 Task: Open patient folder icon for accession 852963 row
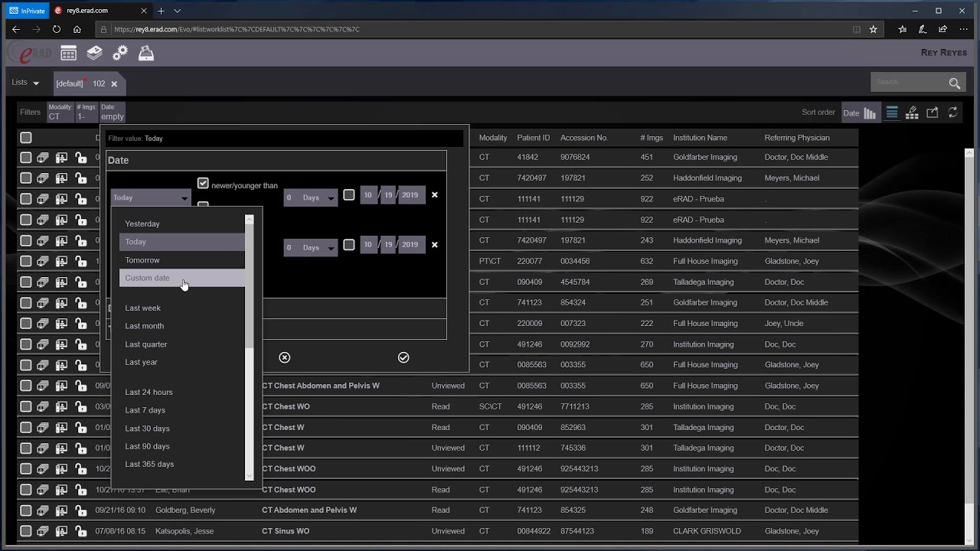tap(61, 427)
